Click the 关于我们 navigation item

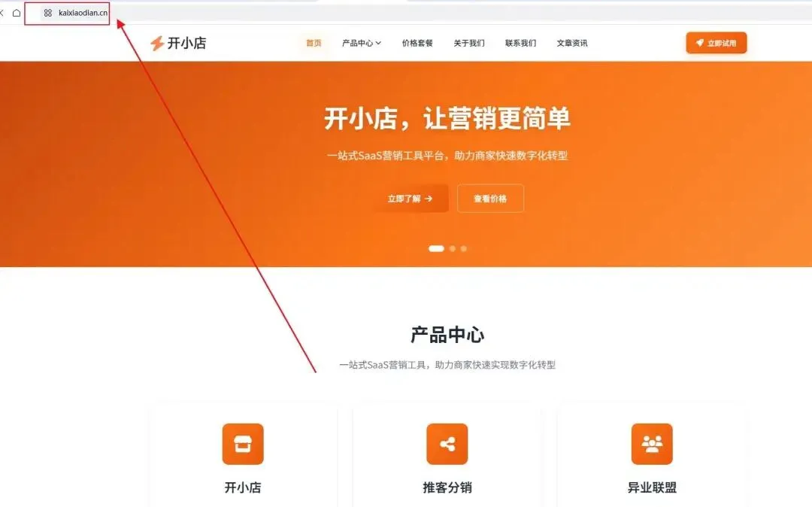(469, 43)
